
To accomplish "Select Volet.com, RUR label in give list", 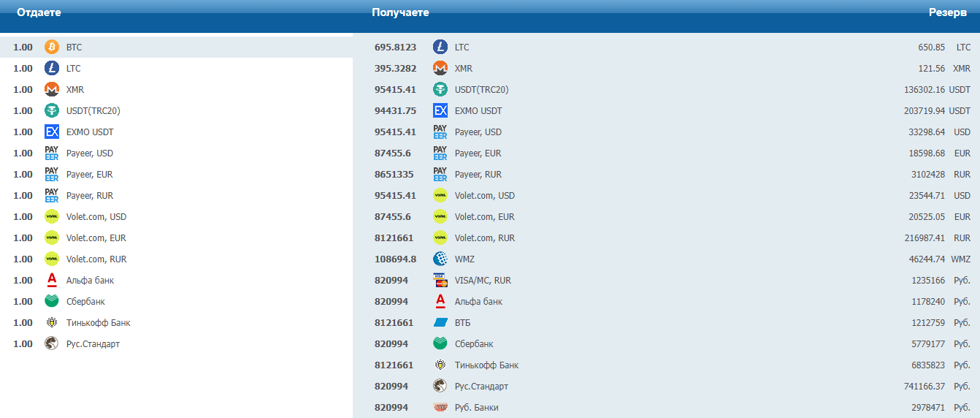I will coord(96,259).
